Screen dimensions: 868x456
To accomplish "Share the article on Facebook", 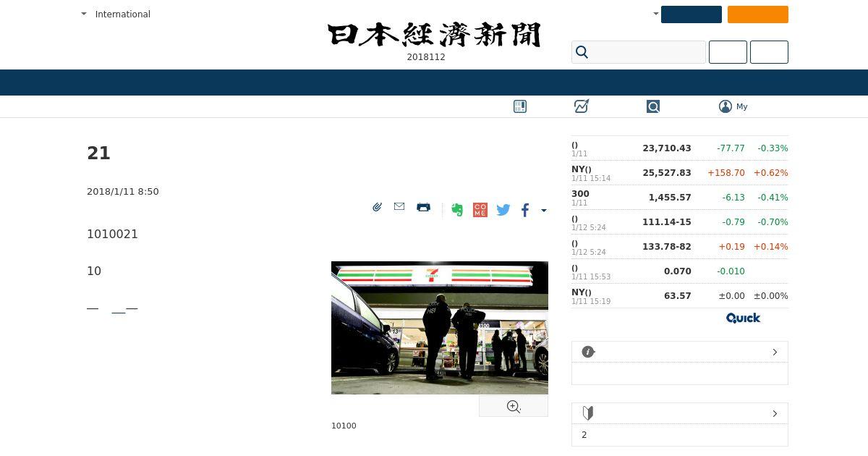I will [x=525, y=210].
